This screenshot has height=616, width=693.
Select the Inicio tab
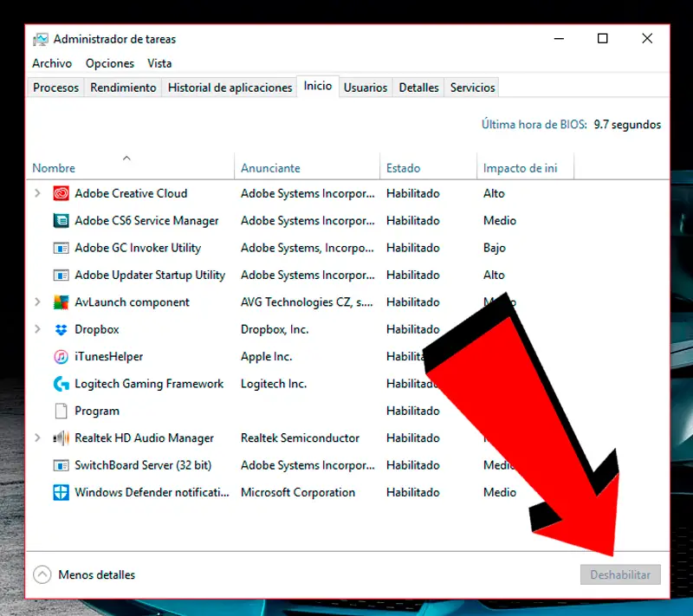point(318,86)
